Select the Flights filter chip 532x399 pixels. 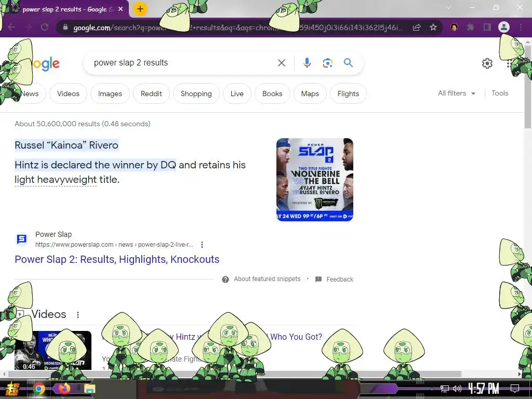pos(348,94)
